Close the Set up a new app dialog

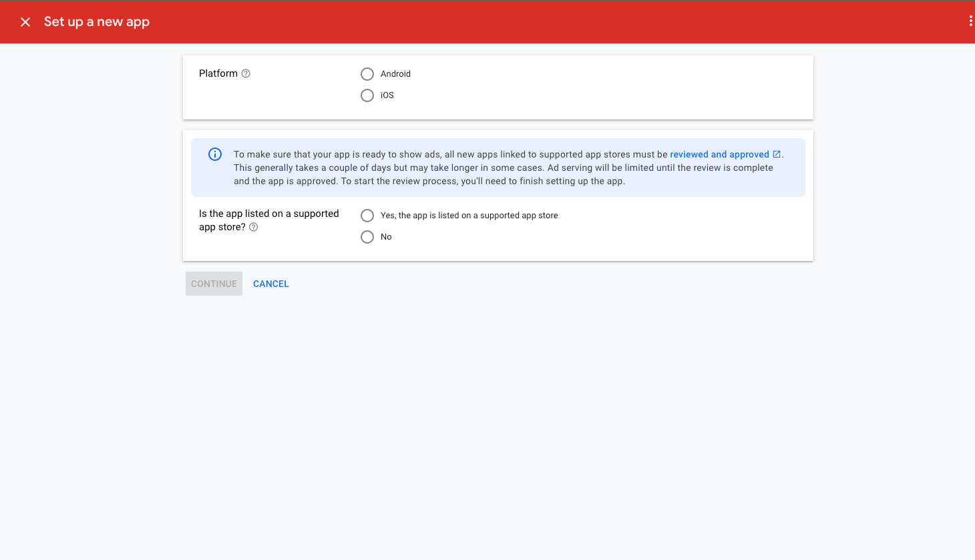coord(25,22)
